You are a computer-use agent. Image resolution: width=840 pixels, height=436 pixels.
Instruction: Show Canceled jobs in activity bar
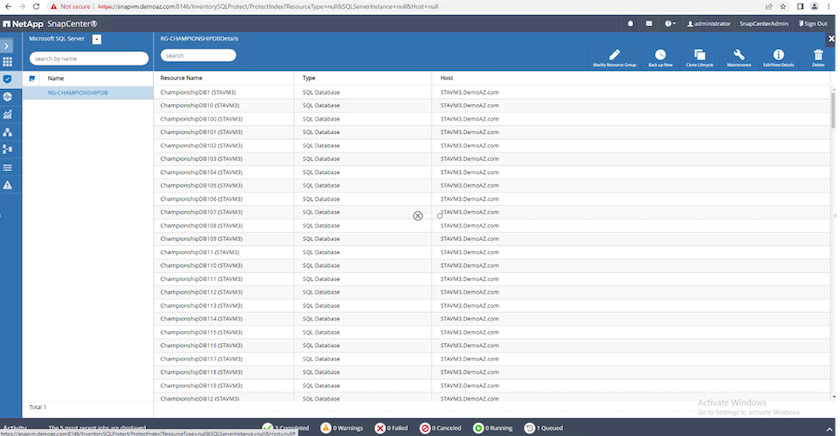click(440, 428)
